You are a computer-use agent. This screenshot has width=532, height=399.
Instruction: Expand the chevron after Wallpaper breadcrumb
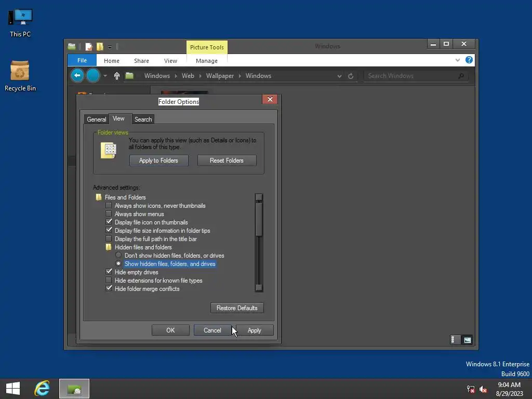pyautogui.click(x=240, y=76)
